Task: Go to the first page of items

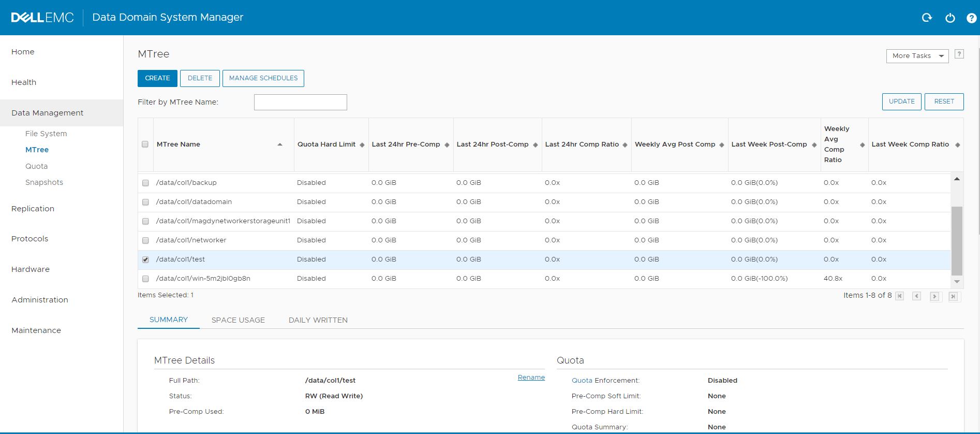Action: [x=900, y=296]
